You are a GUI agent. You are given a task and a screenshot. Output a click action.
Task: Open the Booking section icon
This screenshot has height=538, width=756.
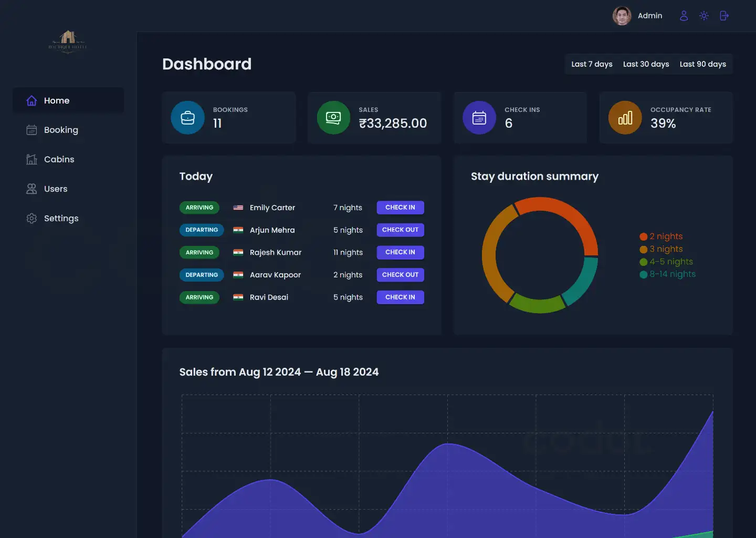tap(31, 130)
